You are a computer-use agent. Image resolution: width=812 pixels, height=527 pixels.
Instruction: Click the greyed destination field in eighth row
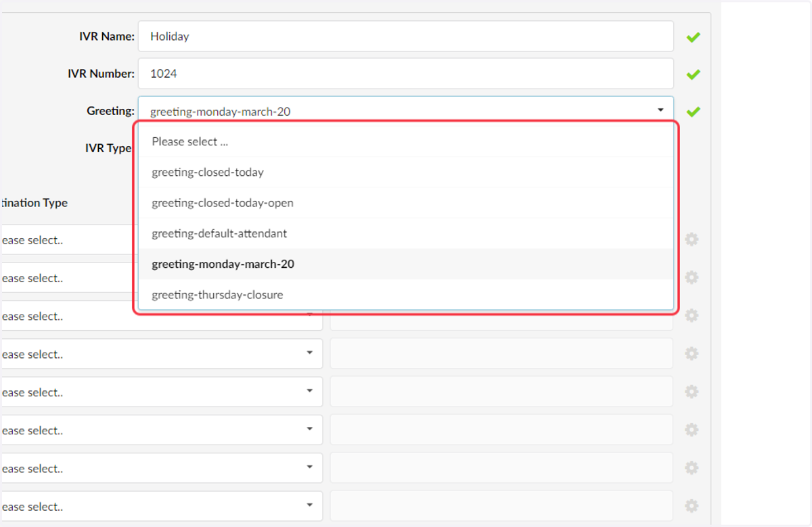pos(501,505)
